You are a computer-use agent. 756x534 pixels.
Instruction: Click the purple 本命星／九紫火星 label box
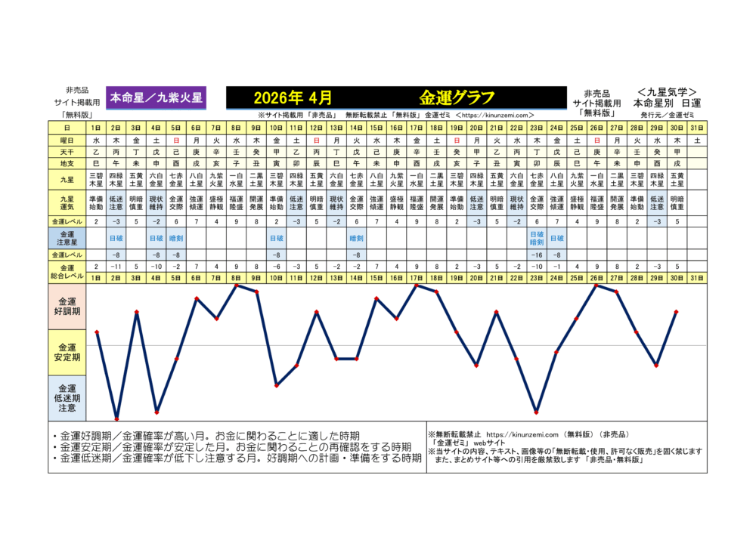pos(156,97)
